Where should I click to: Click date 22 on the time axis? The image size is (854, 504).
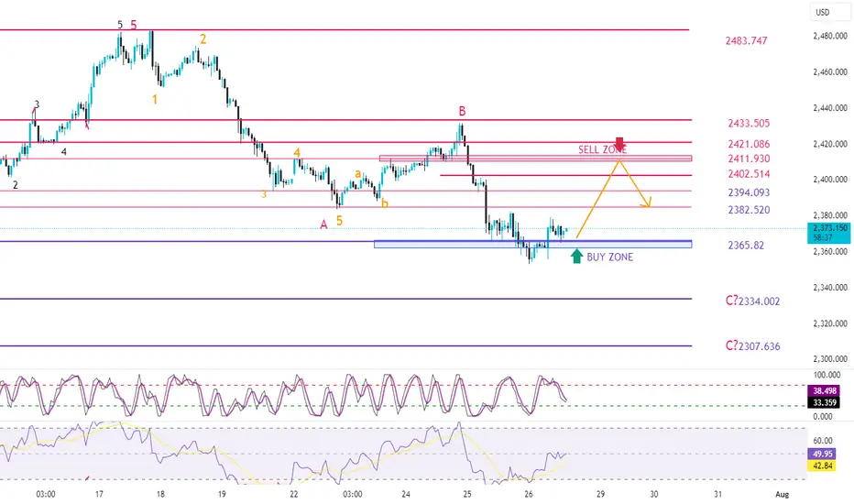point(294,494)
